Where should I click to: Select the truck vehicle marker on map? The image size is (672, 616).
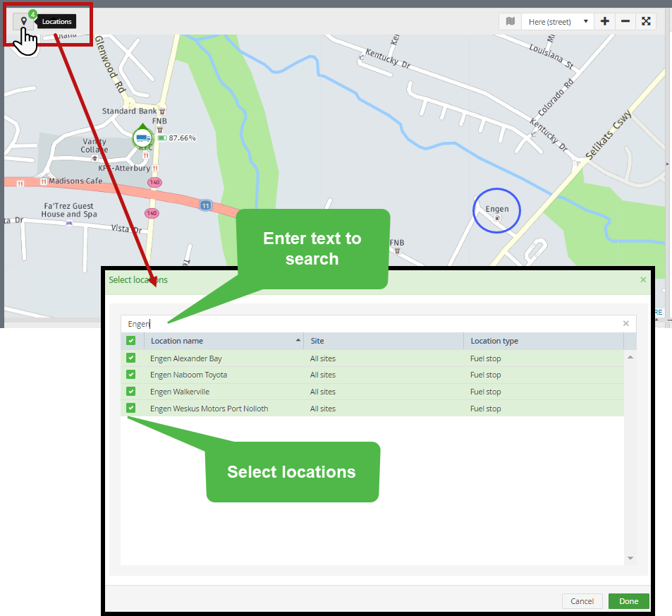tap(142, 138)
